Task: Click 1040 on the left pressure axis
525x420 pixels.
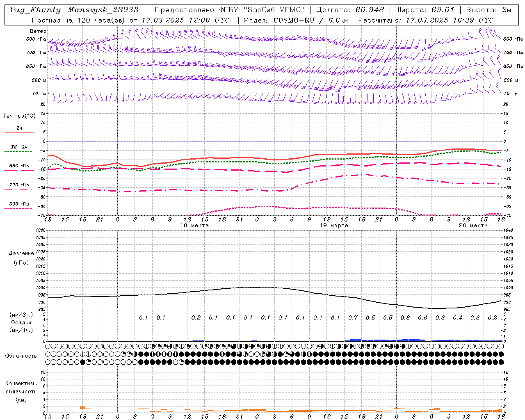Action: [42, 230]
